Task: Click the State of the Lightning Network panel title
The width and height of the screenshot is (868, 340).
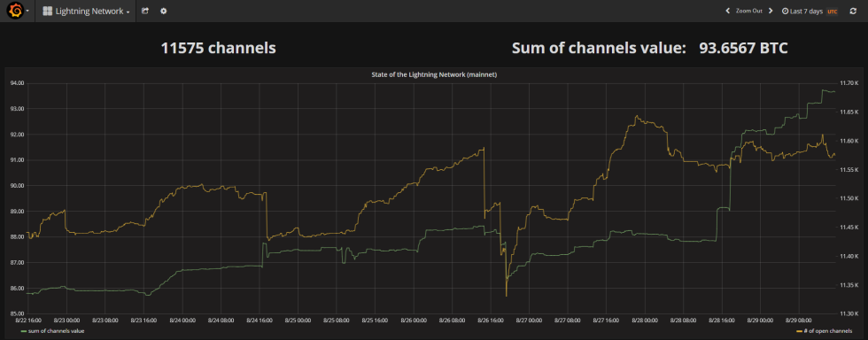Action: pyautogui.click(x=433, y=74)
